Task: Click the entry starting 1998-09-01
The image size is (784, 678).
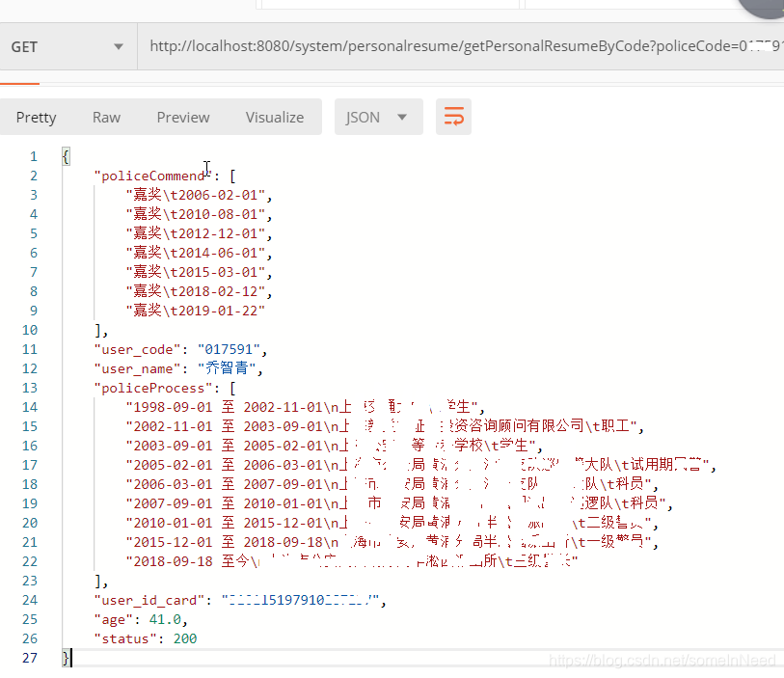Action: click(x=302, y=408)
